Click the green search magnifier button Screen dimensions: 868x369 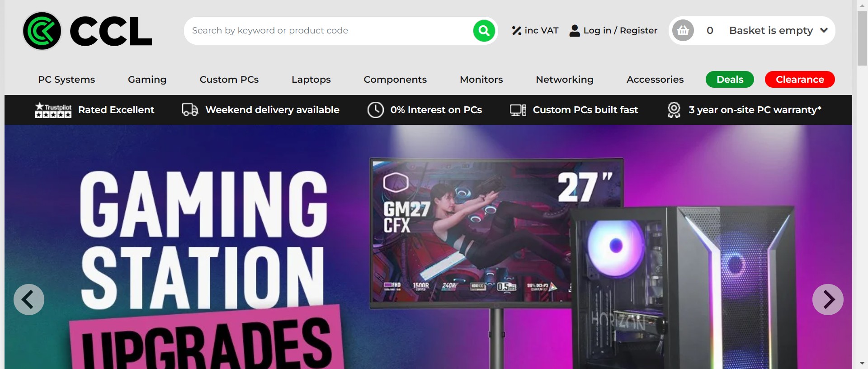[484, 31]
